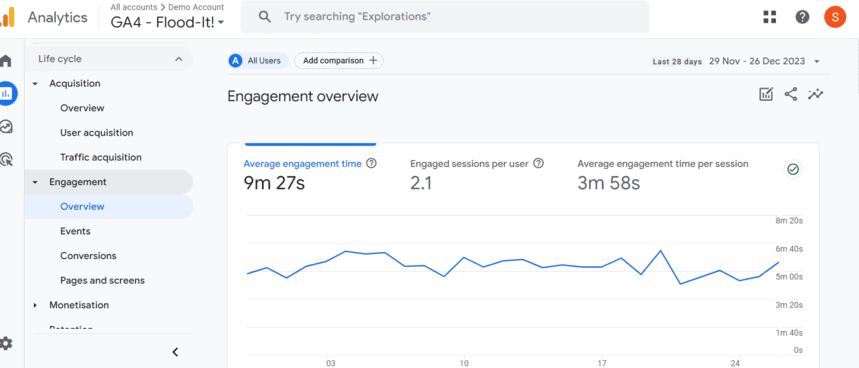This screenshot has height=368, width=859.
Task: Focus the search field 'Try searching Explorations'
Action: point(444,17)
